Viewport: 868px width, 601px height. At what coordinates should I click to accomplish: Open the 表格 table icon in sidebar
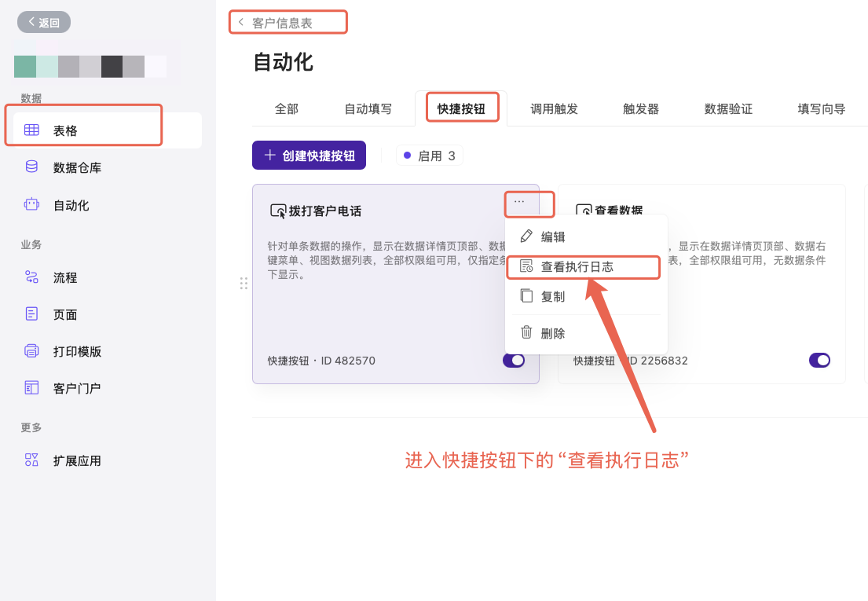[x=31, y=130]
